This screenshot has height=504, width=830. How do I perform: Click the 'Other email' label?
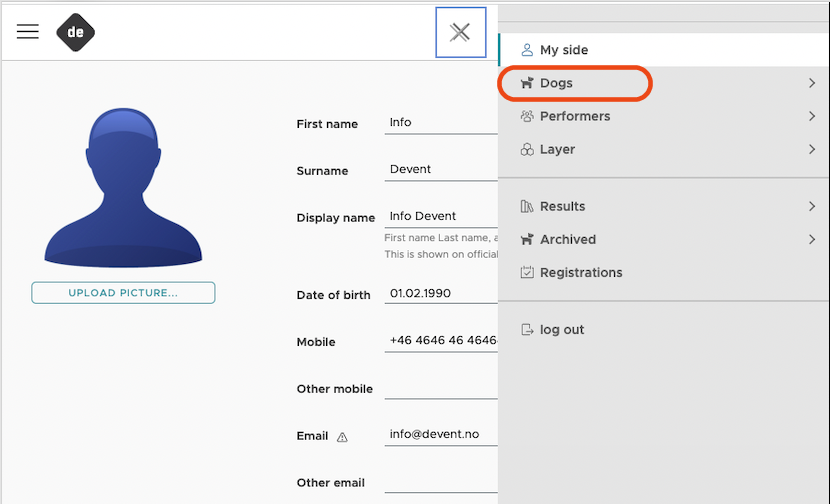tap(331, 483)
